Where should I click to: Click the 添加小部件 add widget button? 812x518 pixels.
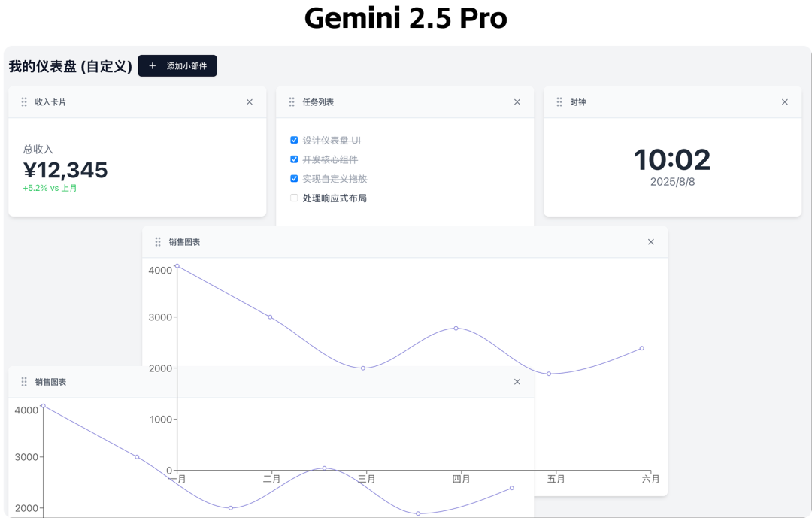tap(177, 66)
